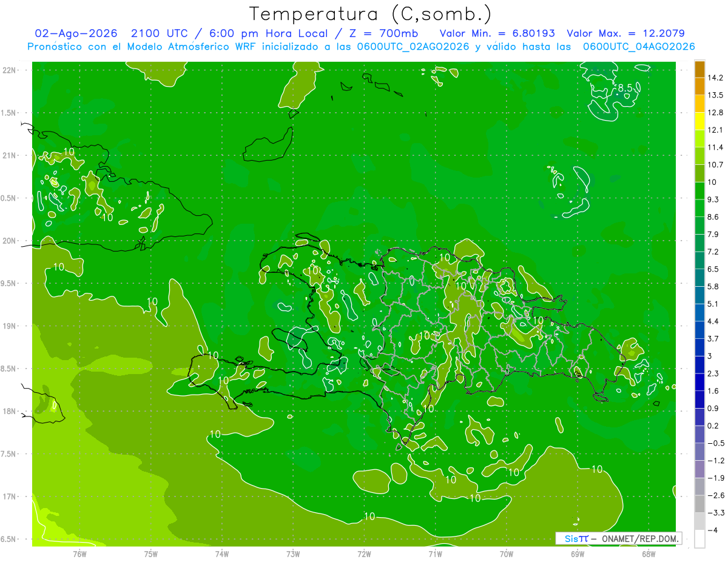Click the "5.1" colorbar value
This screenshot has height=562, width=728.
click(713, 304)
